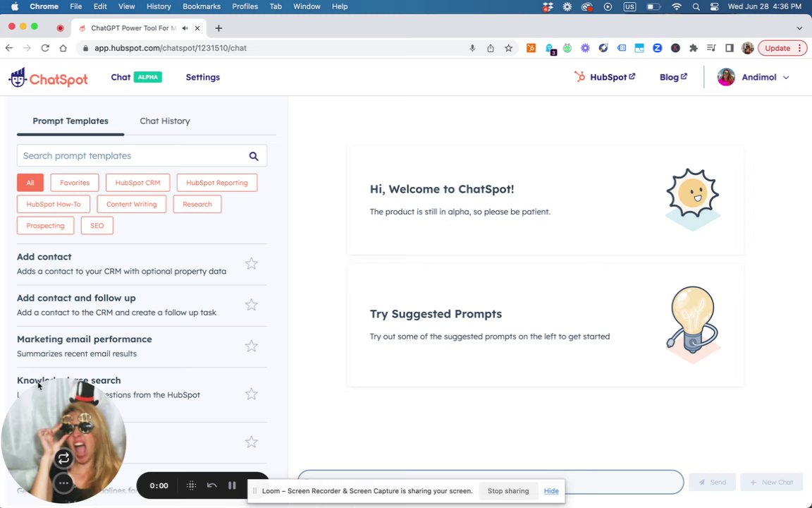Open the Chat ALPHA nav item
The height and width of the screenshot is (508, 812).
[x=136, y=77]
